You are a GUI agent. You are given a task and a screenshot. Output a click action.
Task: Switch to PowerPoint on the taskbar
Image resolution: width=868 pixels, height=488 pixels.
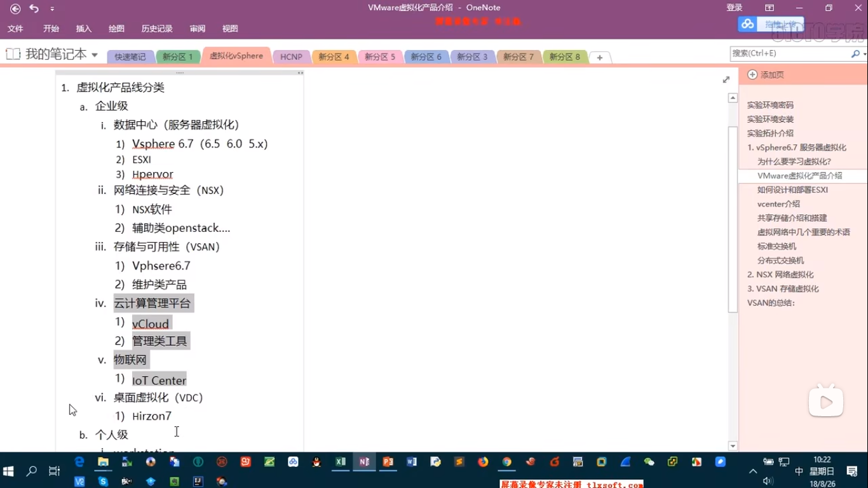coord(388,462)
